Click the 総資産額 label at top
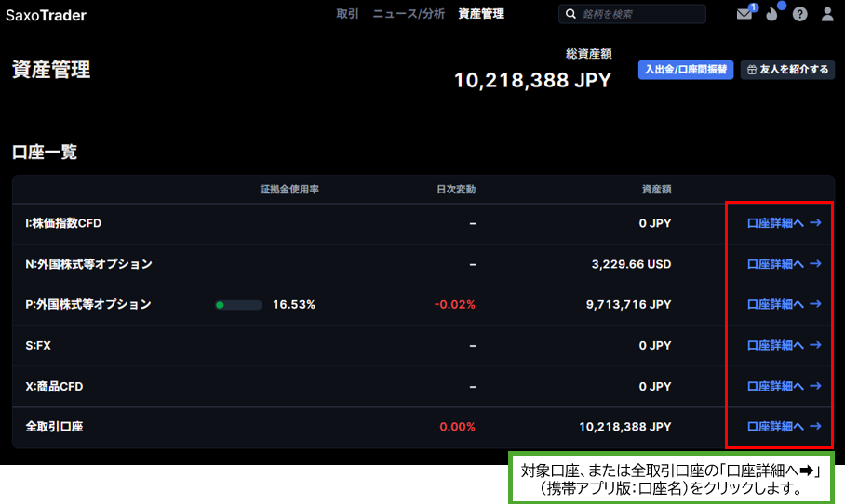 click(x=588, y=53)
